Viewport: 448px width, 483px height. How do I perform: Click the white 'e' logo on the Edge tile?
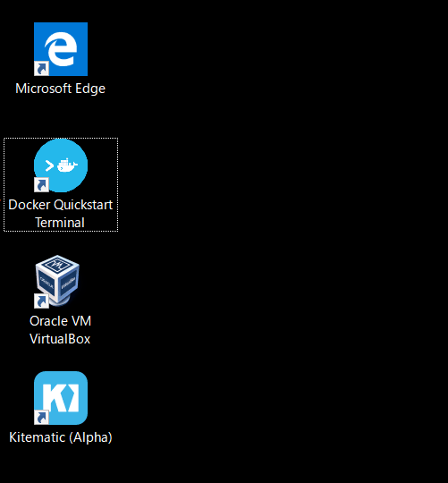click(61, 48)
